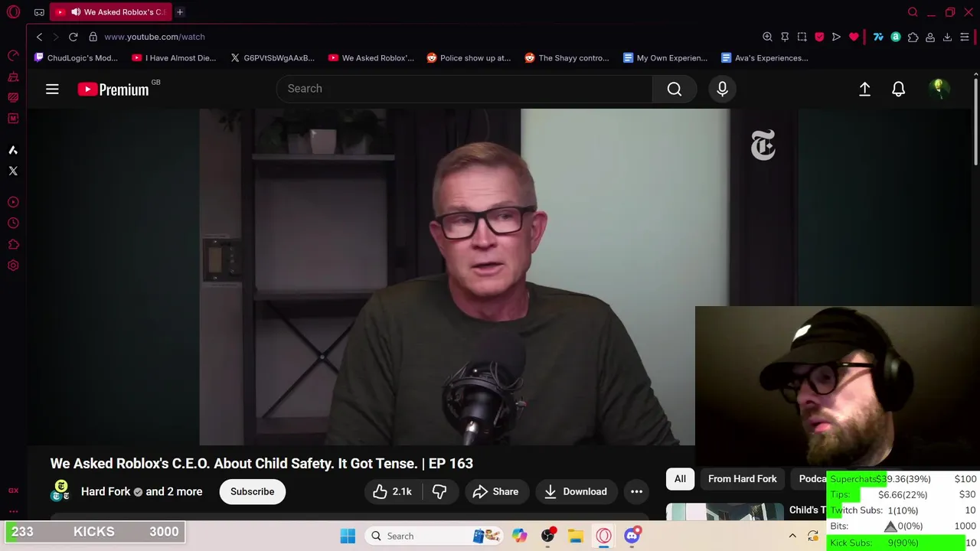The image size is (980, 551).
Task: Open the Windows Start menu
Action: pos(348,536)
